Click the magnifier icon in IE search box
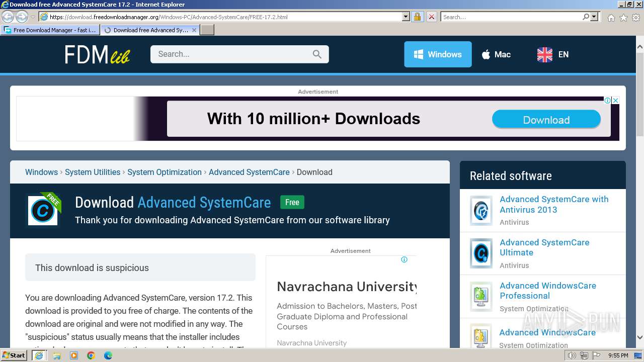The image size is (644, 362). click(586, 17)
